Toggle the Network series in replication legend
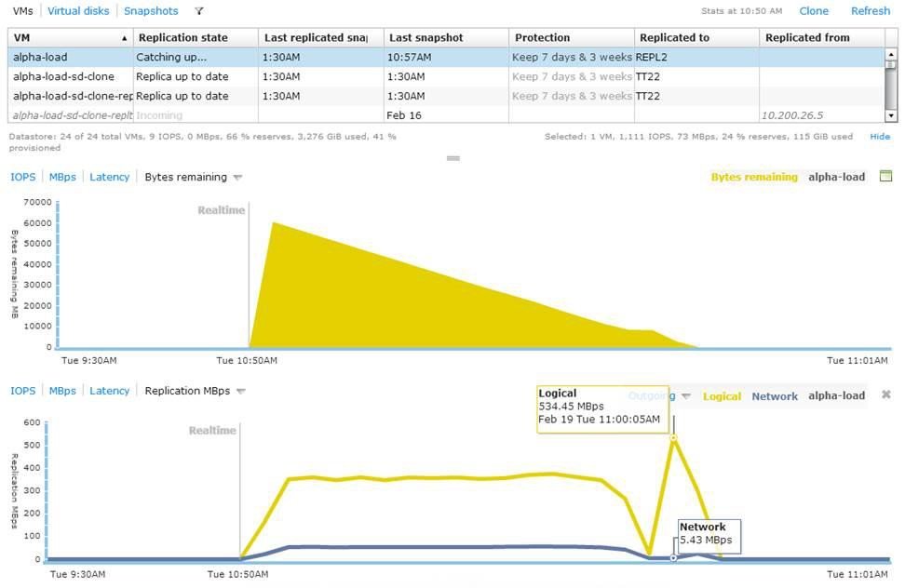Viewport: 905px width, 588px height. pyautogui.click(x=775, y=396)
